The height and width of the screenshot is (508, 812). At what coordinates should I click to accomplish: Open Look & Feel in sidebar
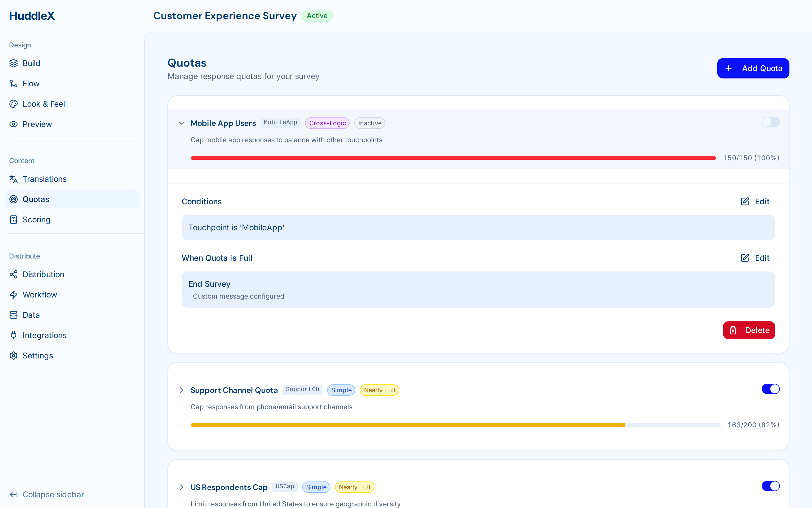pyautogui.click(x=72, y=104)
